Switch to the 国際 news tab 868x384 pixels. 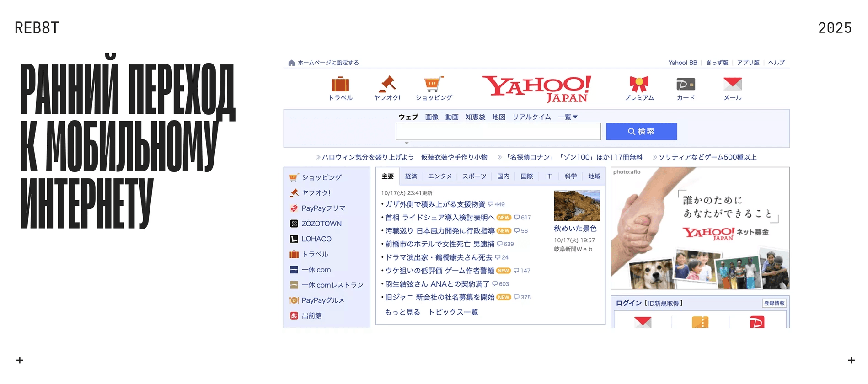527,176
